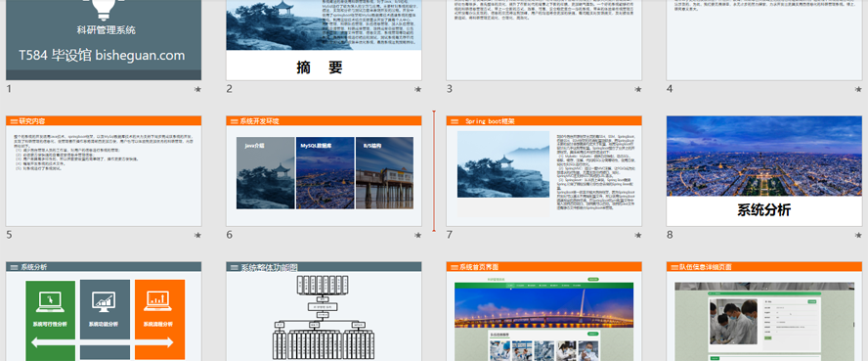This screenshot has width=868, height=361.
Task: Select the 队伍信息详细页面 slide thumbnail
Action: point(764,312)
